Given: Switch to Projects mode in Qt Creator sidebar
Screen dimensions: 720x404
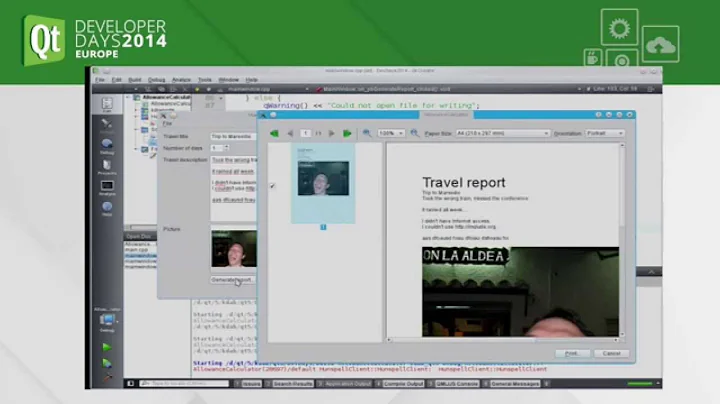Looking at the screenshot, I should [x=107, y=167].
